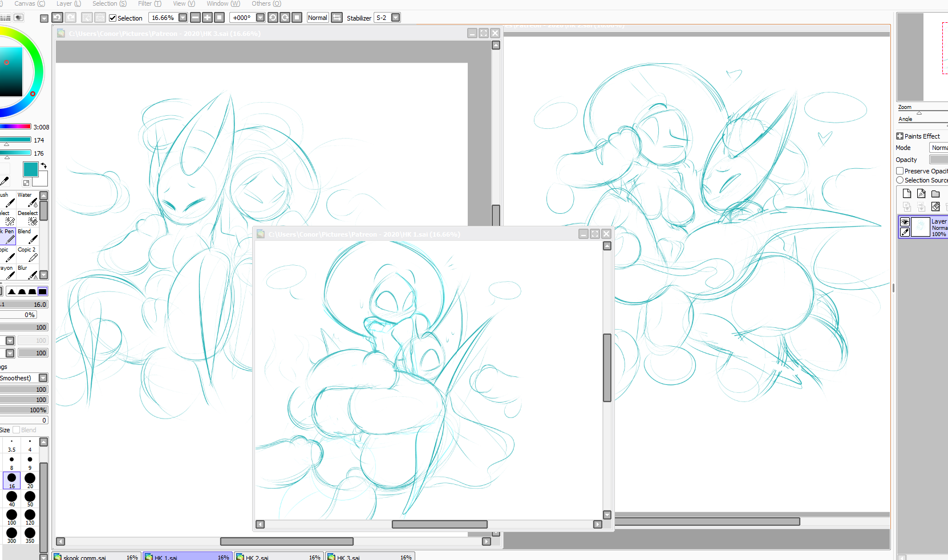Select the Water brush tool
This screenshot has width=948, height=560.
pyautogui.click(x=27, y=200)
